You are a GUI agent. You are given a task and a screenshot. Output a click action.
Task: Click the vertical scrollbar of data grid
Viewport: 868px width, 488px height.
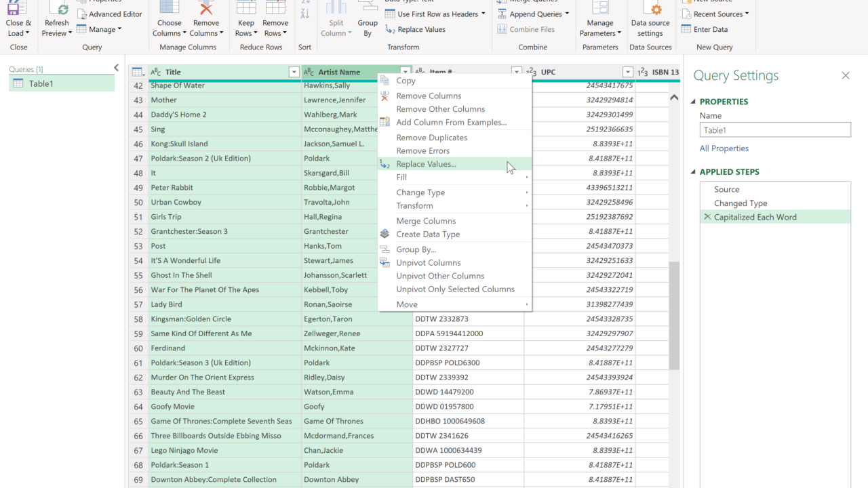[x=674, y=315]
